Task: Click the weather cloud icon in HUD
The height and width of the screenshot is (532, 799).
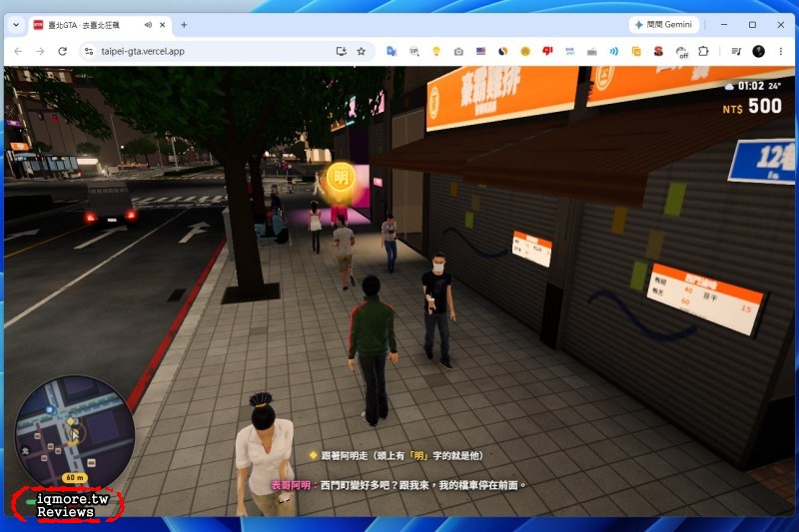Action: pyautogui.click(x=729, y=87)
